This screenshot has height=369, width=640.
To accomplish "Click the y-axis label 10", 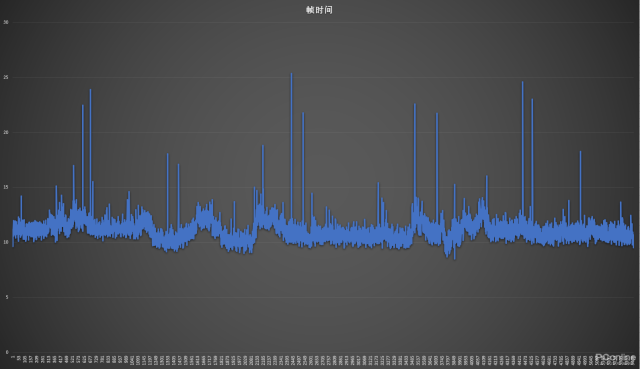I will coord(6,242).
